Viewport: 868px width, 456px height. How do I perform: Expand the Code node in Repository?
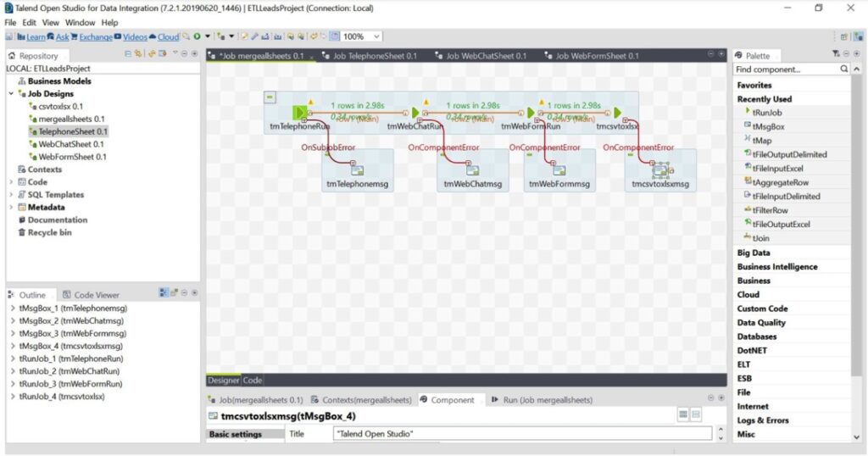click(x=11, y=182)
